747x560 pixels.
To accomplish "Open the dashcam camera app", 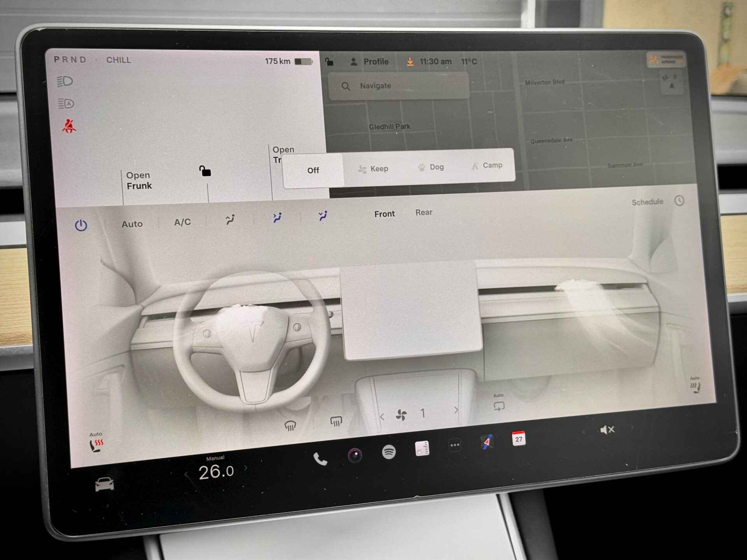I will coord(354,455).
